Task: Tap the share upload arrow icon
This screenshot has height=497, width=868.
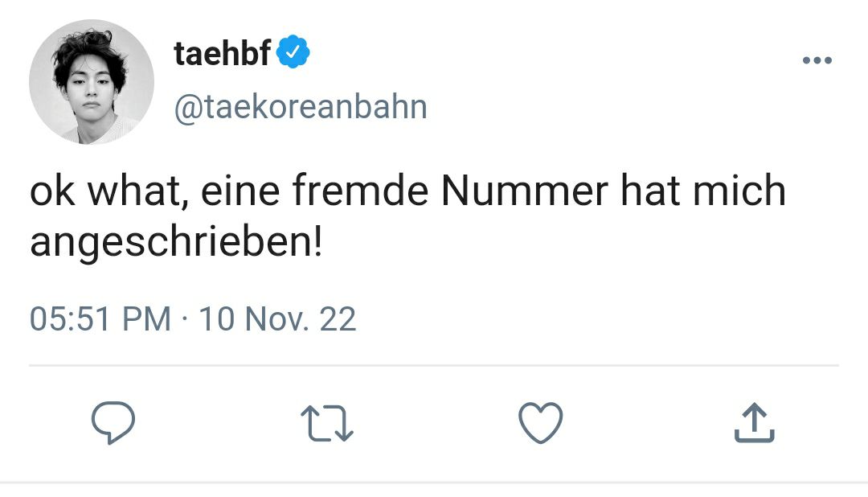Action: coord(754,423)
